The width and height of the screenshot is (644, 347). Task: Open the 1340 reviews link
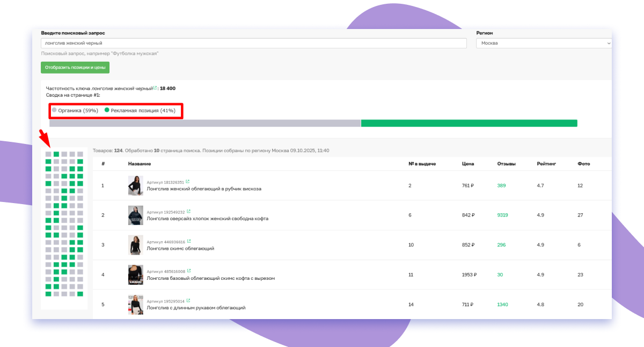[x=502, y=305]
